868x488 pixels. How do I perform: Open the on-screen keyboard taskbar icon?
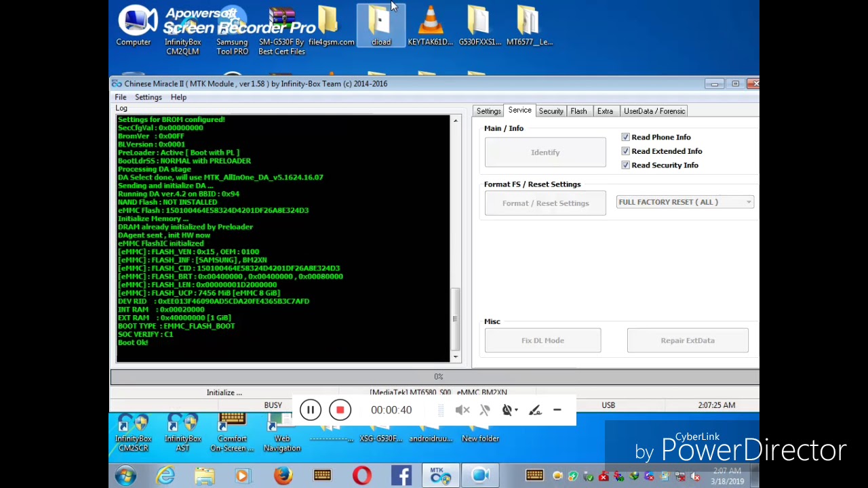(x=323, y=476)
